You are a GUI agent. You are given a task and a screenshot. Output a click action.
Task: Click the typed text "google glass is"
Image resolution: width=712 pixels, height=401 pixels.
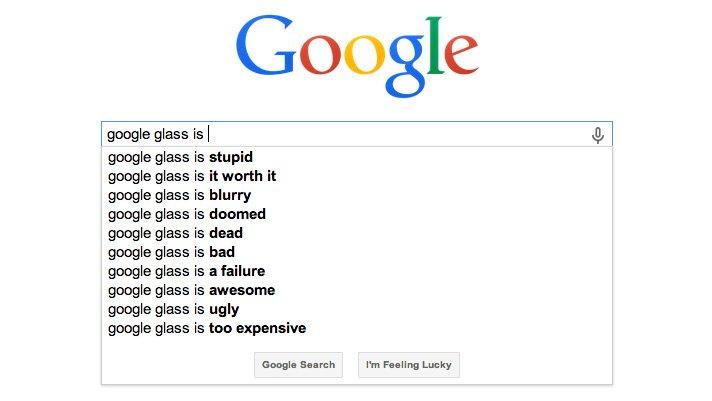tap(155, 134)
